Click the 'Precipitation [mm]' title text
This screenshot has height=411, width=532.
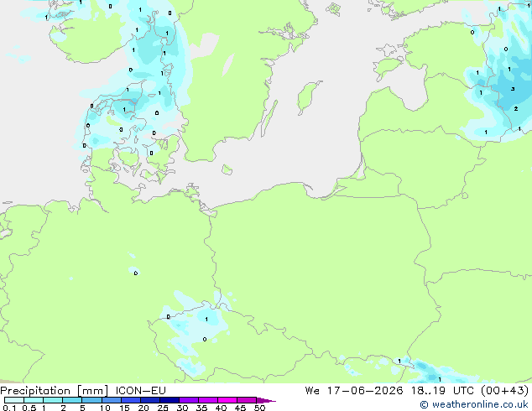pos(55,391)
